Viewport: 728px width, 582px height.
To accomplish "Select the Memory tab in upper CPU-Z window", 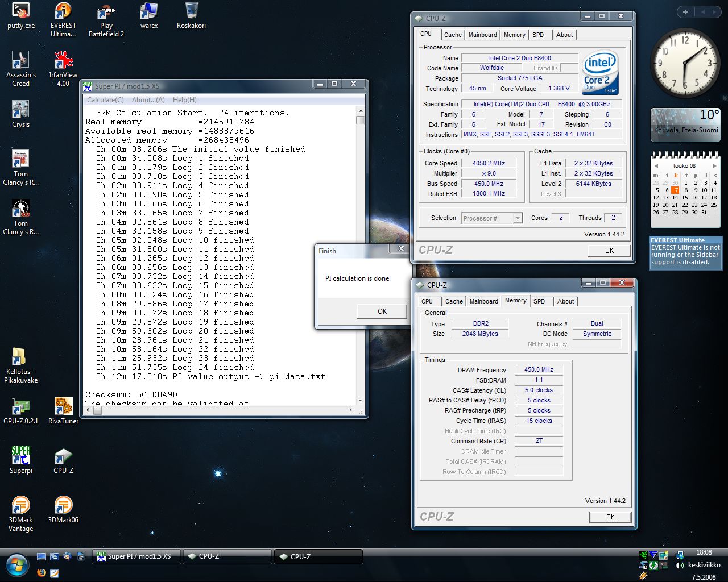I will pos(515,35).
